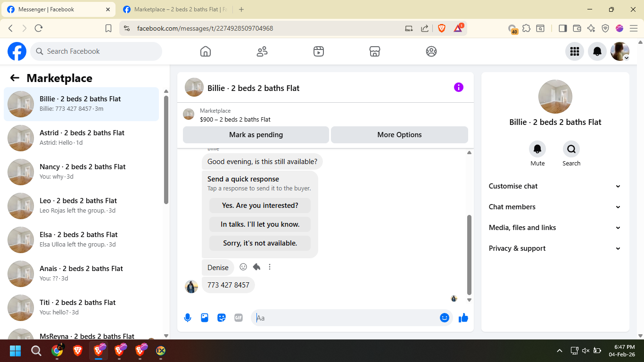This screenshot has width=644, height=362.
Task: Open the Anais conversation
Action: point(81,274)
